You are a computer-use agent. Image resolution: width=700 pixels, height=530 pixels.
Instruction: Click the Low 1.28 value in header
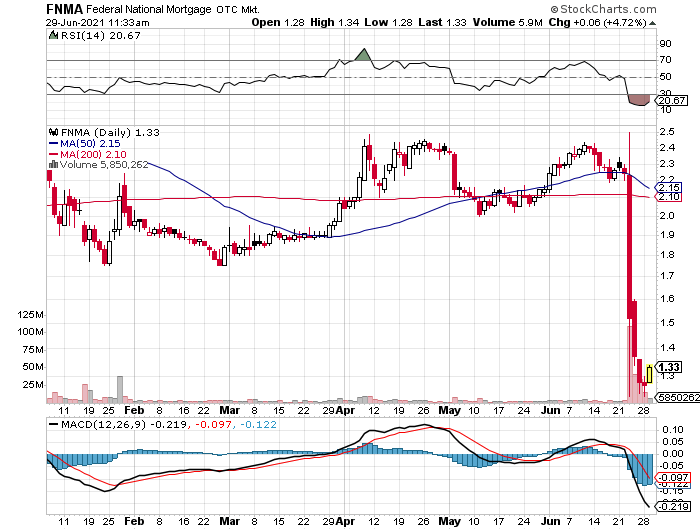388,22
